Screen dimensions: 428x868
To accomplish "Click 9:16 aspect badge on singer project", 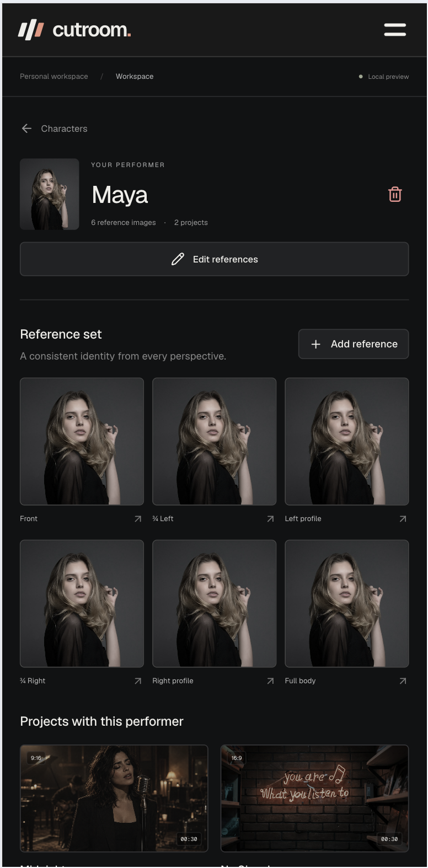I will point(36,758).
